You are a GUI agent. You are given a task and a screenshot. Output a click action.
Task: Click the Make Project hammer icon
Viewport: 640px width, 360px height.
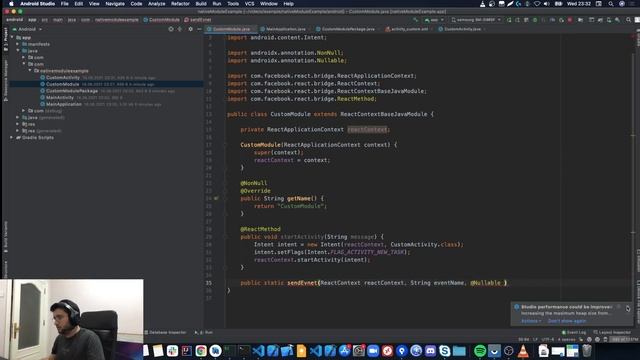tap(416, 20)
